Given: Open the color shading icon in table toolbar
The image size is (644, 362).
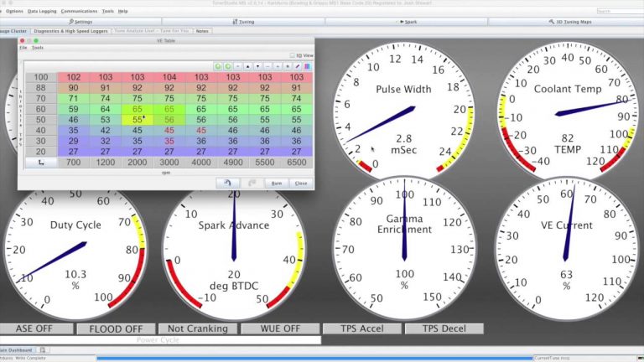Looking at the screenshot, I should pos(307,65).
